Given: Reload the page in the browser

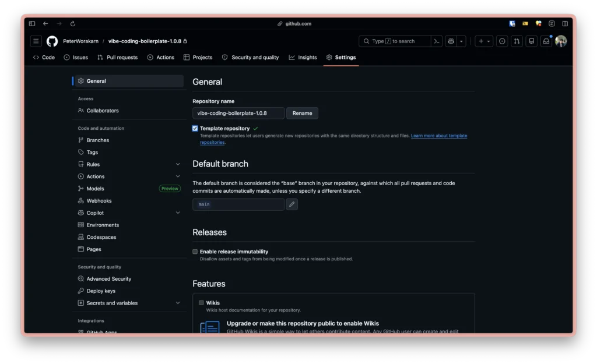Looking at the screenshot, I should pos(73,23).
